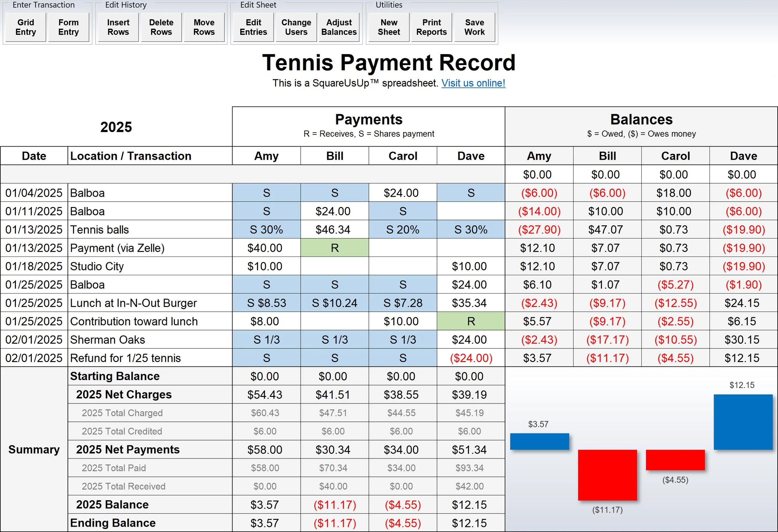Create a New Sheet

pos(389,27)
